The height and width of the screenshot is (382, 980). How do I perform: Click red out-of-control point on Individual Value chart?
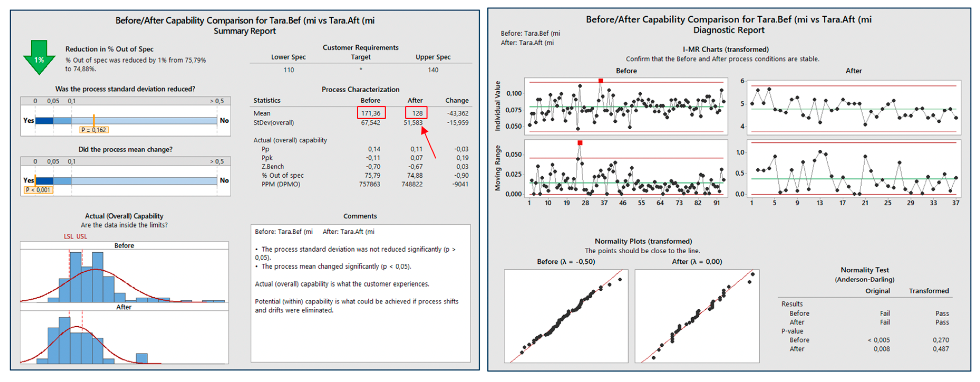click(601, 81)
